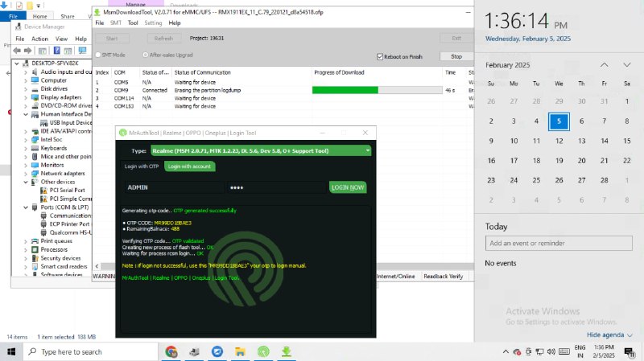Click the ECP Printer Port icon
This screenshot has width=644, height=361.
tap(44, 224)
